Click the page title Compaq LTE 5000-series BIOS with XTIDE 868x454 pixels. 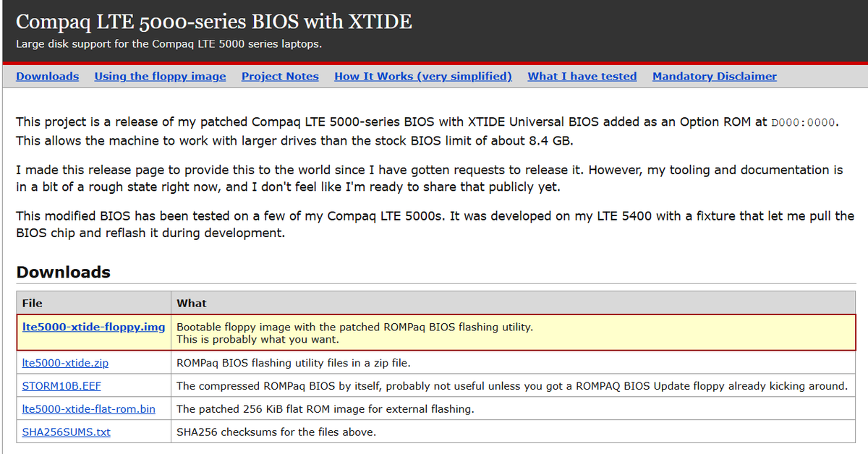(x=214, y=22)
